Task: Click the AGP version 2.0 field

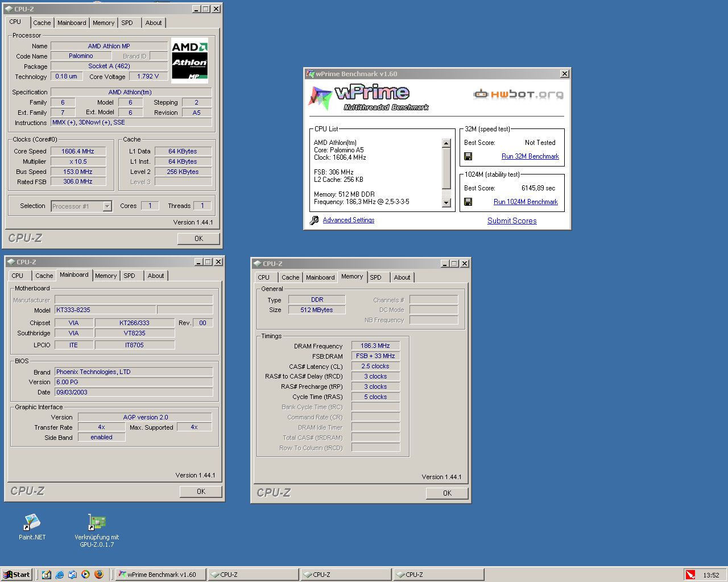Action: pos(145,417)
